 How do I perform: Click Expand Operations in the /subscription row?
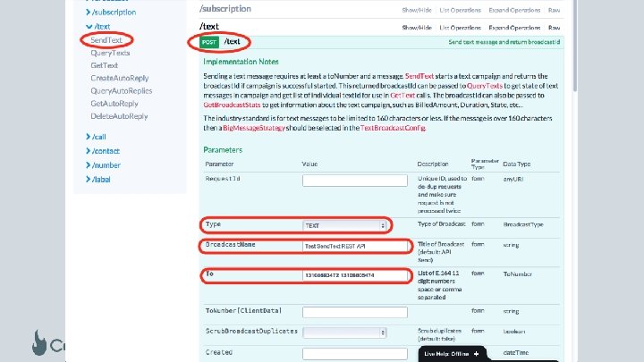514,10
